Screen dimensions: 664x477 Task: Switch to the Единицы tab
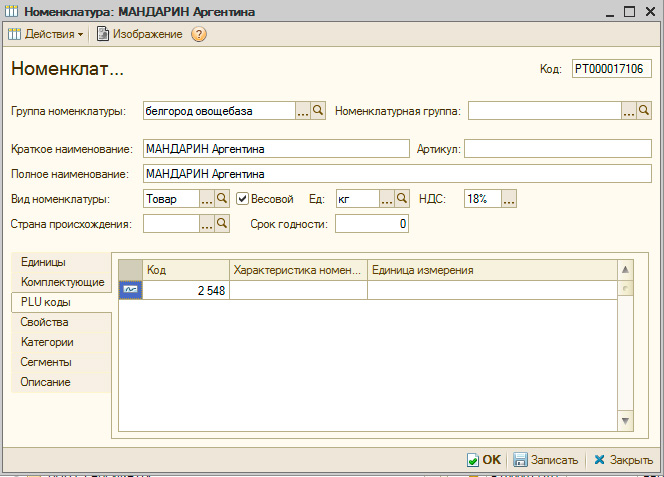click(x=43, y=262)
